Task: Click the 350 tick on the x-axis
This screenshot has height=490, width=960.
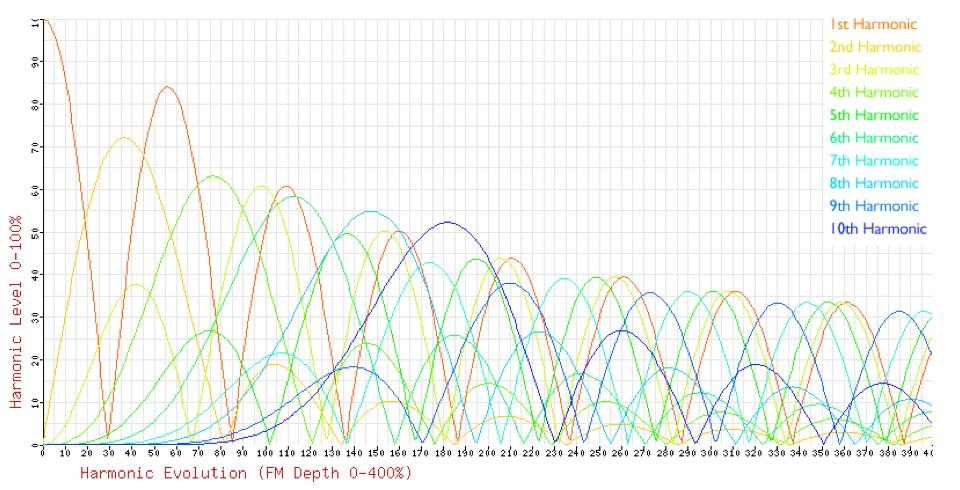Action: [821, 453]
